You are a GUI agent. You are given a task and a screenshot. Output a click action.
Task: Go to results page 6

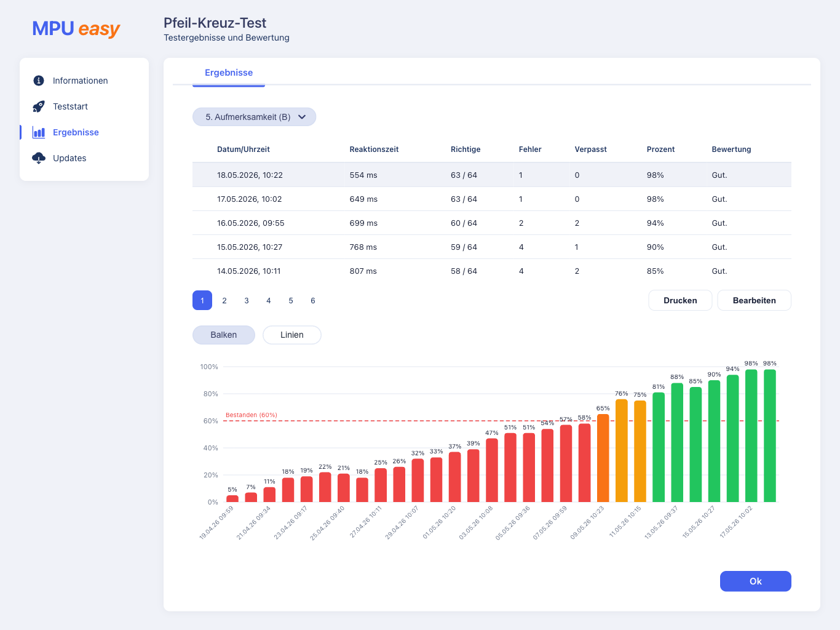[313, 300]
